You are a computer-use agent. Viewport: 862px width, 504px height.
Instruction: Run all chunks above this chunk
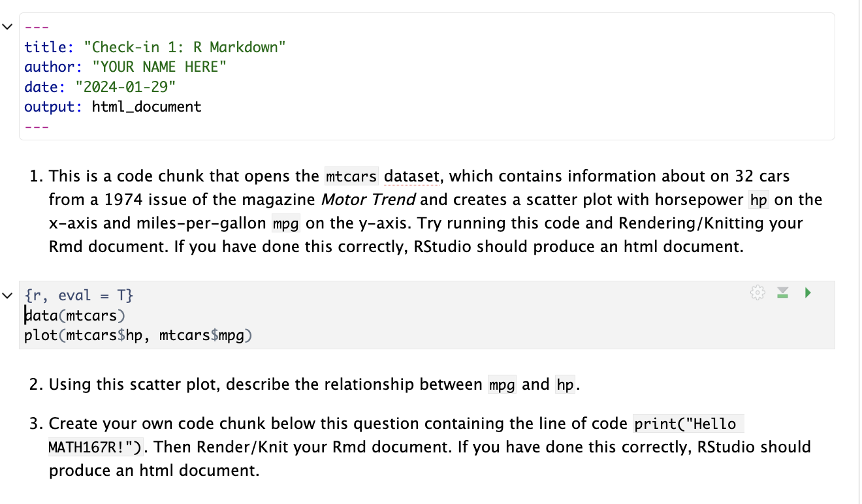pyautogui.click(x=782, y=293)
